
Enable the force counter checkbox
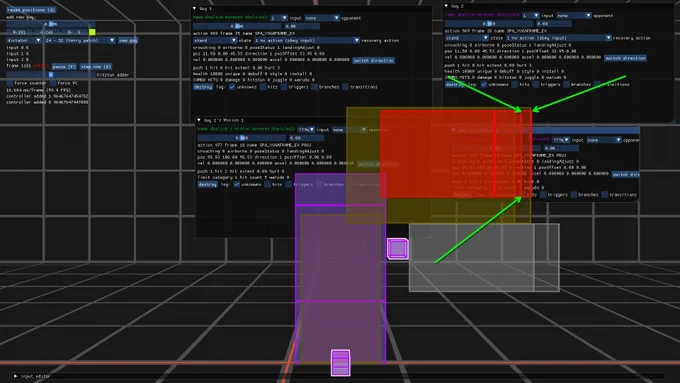10,82
